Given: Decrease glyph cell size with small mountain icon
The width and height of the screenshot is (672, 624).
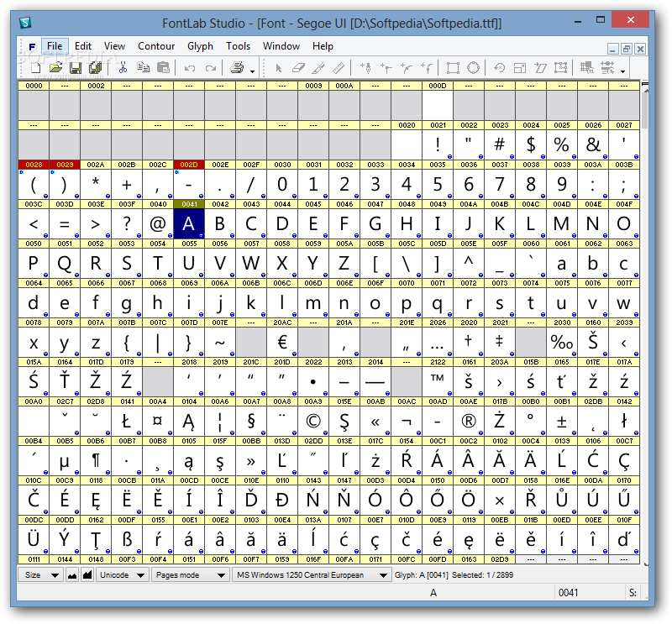Looking at the screenshot, I should pyautogui.click(x=72, y=575).
